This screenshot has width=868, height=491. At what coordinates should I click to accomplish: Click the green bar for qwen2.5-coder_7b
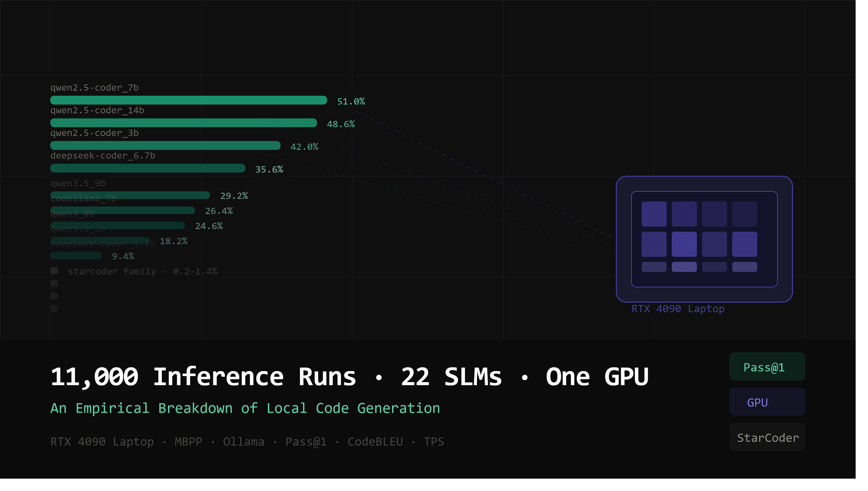[x=189, y=100]
